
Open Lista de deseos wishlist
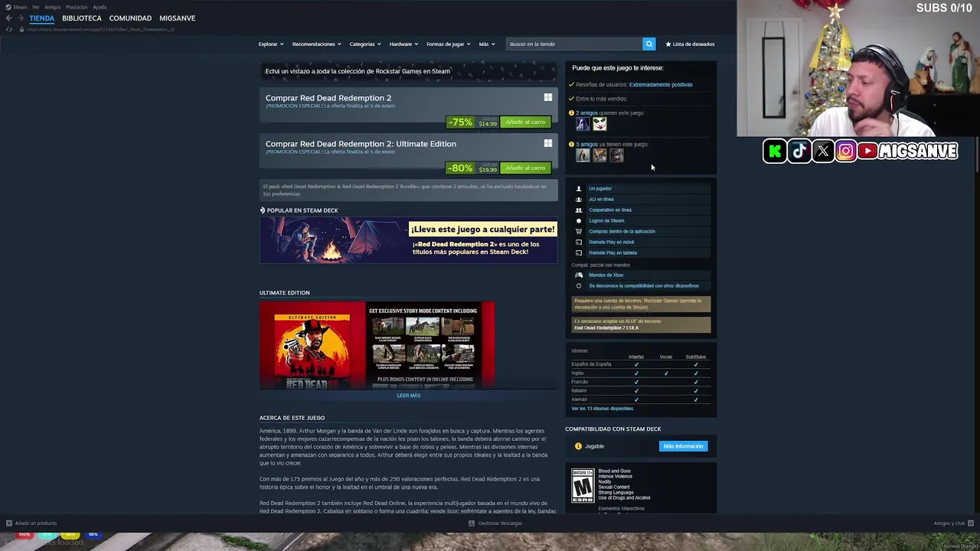tap(690, 44)
